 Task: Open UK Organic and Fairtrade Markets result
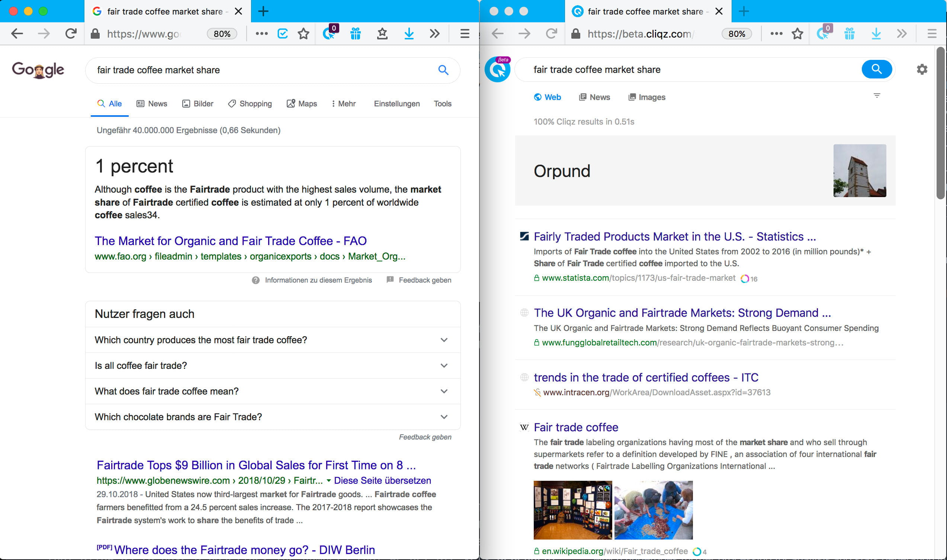683,313
